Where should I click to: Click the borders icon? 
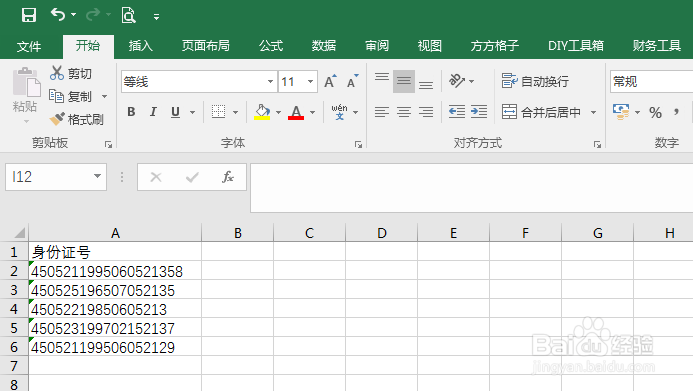(x=218, y=112)
